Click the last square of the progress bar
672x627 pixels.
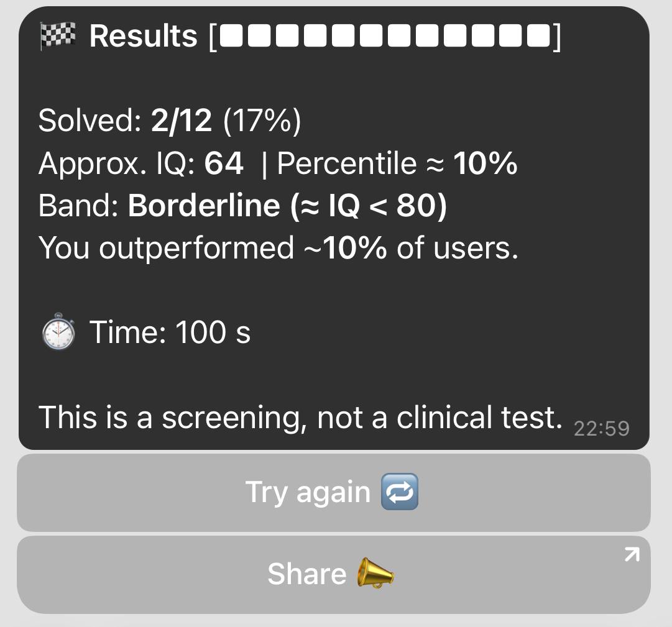tap(538, 37)
